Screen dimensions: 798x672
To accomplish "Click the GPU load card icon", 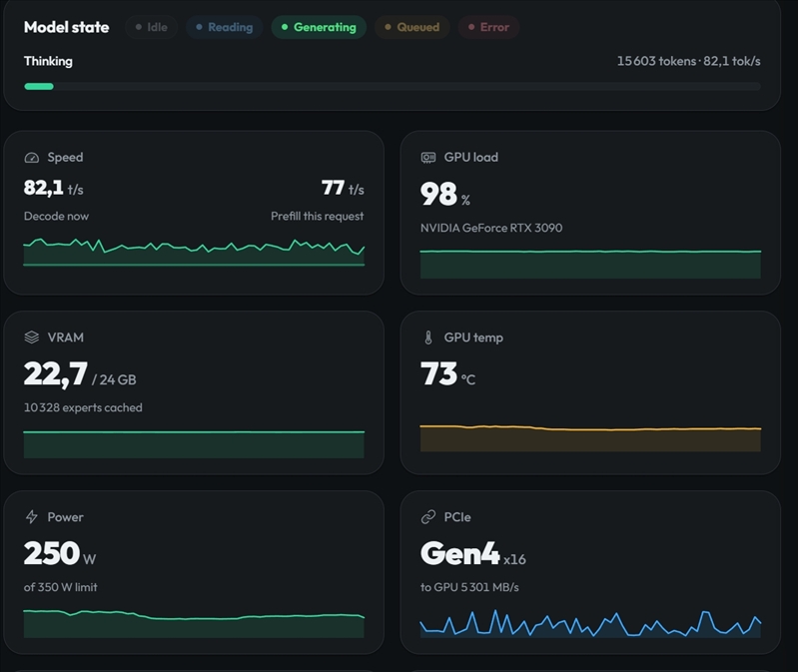I will 428,158.
